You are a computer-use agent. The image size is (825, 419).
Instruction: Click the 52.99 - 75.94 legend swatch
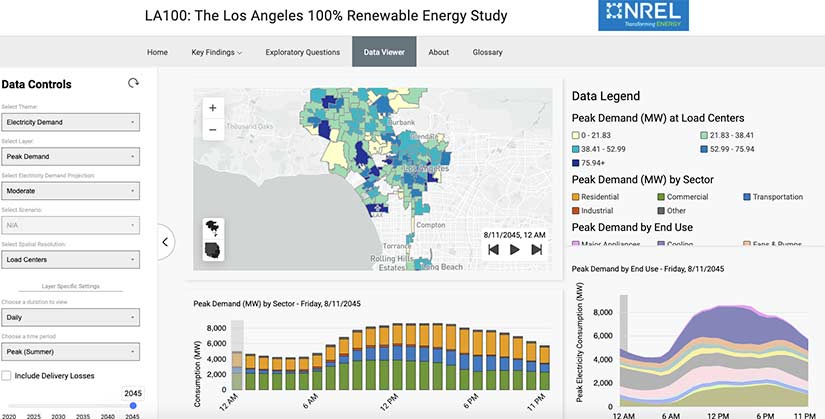click(x=704, y=149)
